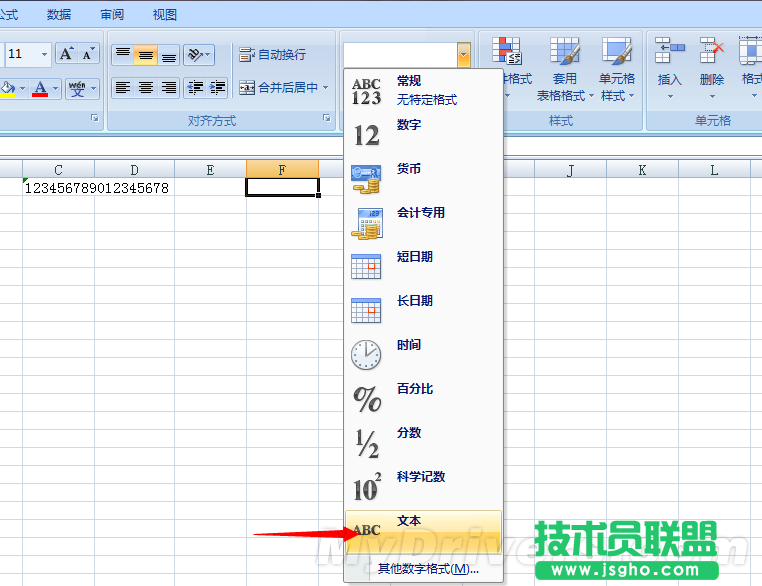Image resolution: width=762 pixels, height=586 pixels.
Task: Center text horizontally
Action: click(x=145, y=87)
